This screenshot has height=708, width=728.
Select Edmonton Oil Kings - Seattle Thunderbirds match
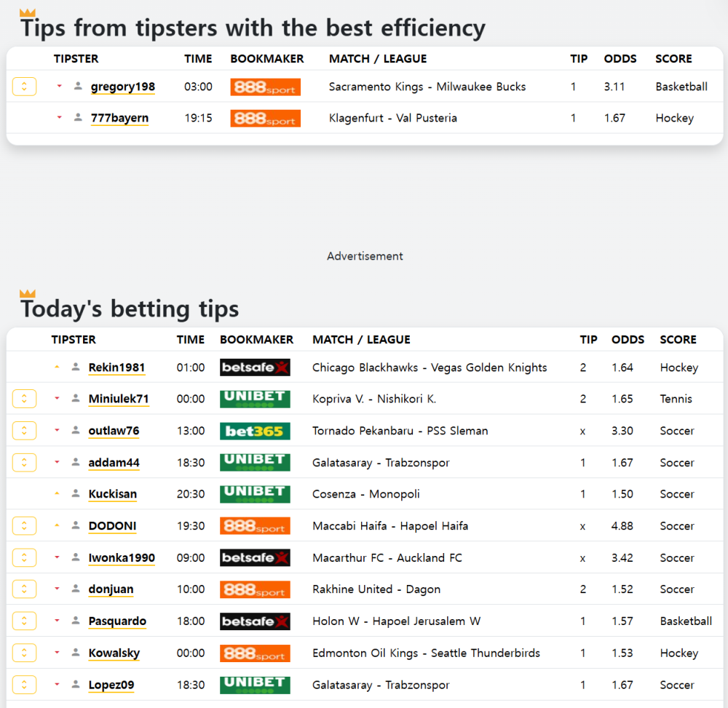click(x=426, y=653)
